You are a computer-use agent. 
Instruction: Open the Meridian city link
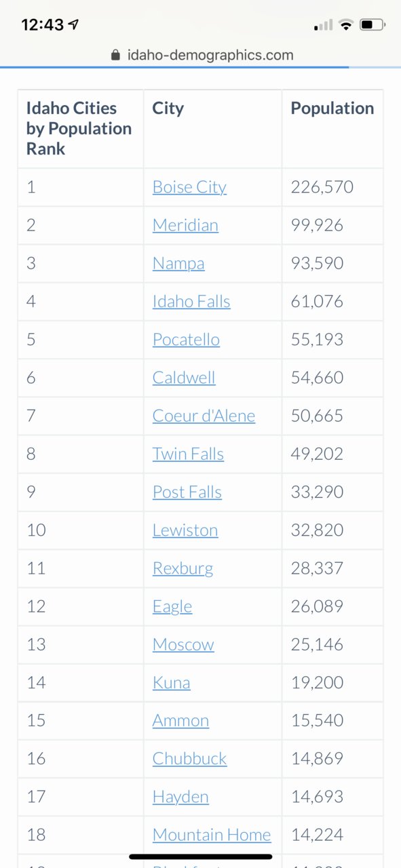click(x=185, y=225)
